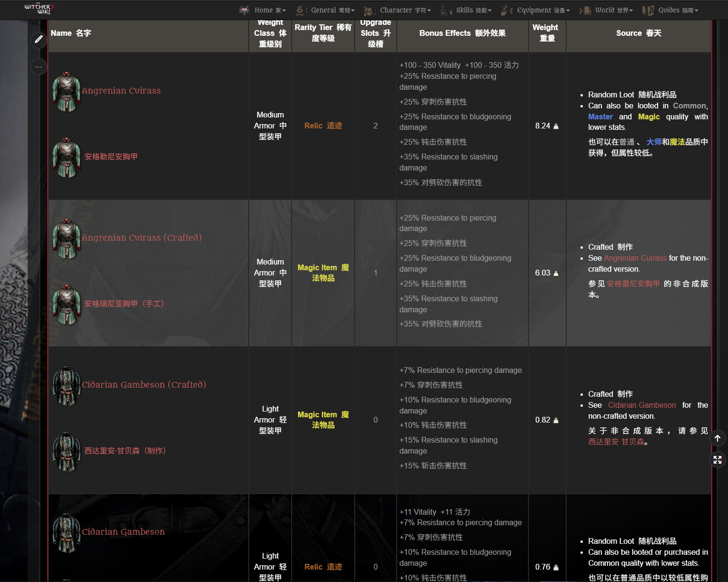Open the Angrenian Cuirass (Crafted) name link
Viewport: 728px width, 582px height.
coord(142,238)
